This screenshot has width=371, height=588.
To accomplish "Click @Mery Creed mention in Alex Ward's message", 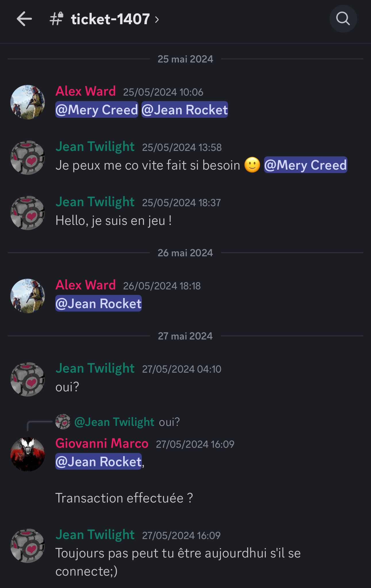I will [x=97, y=110].
